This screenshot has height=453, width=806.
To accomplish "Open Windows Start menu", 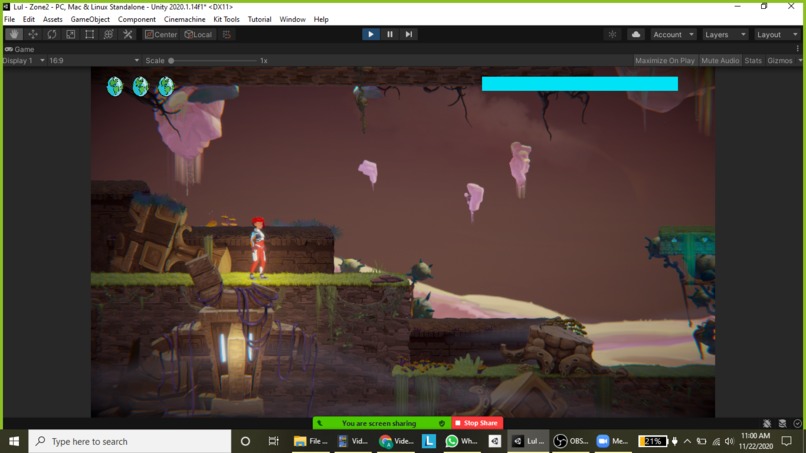I will pos(14,441).
